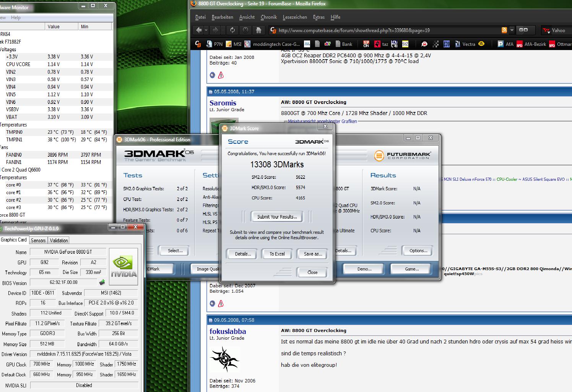
Task: Open the Yahoo search engine selector
Action: tap(547, 30)
